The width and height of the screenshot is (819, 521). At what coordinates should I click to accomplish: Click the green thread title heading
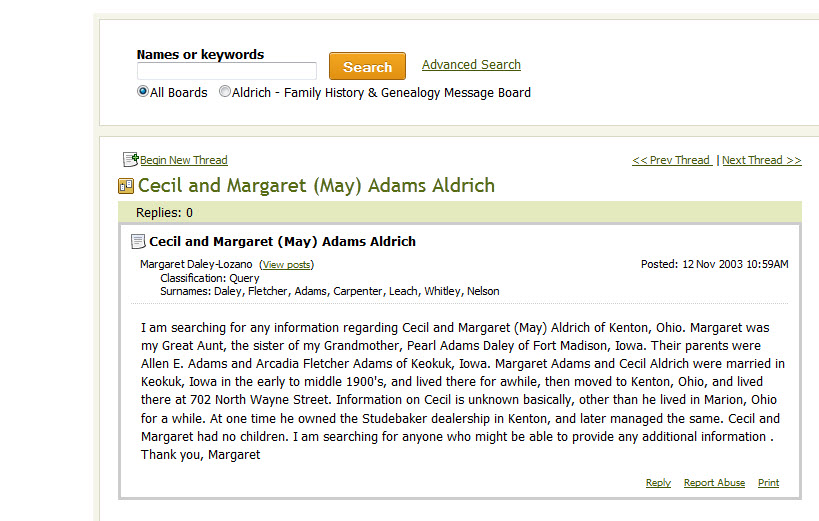click(316, 186)
